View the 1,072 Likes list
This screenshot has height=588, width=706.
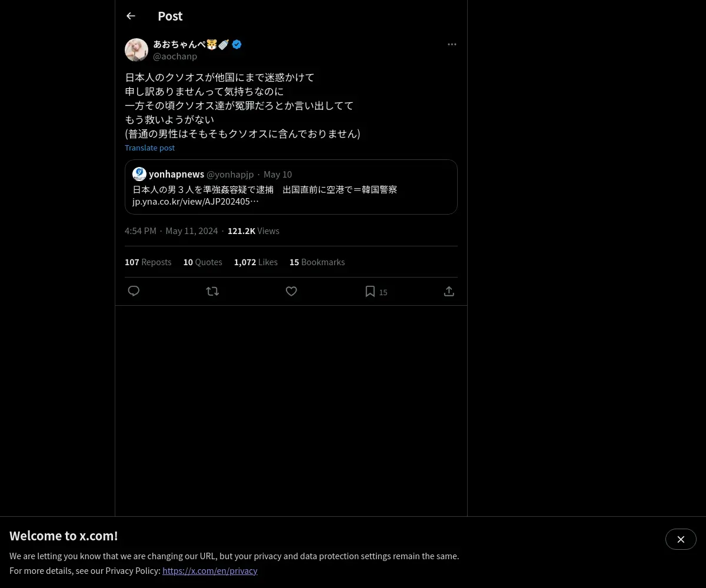click(x=255, y=262)
